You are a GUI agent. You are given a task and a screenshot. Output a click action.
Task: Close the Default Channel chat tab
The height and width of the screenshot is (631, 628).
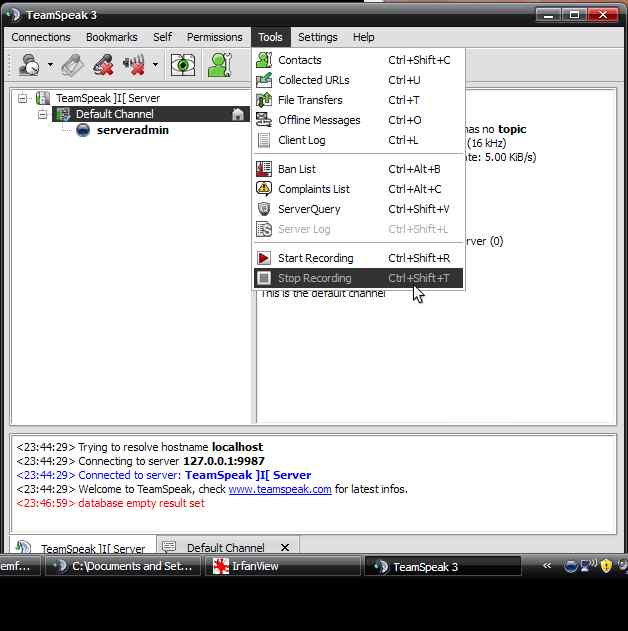[x=285, y=547]
